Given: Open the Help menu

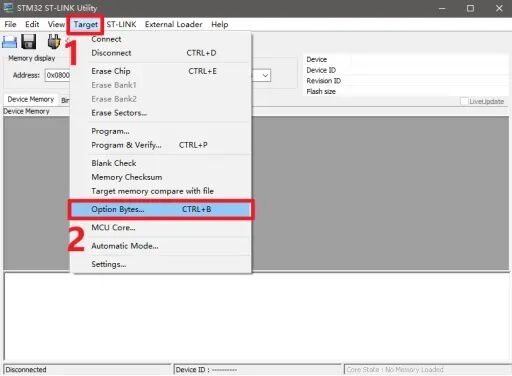Looking at the screenshot, I should [220, 24].
